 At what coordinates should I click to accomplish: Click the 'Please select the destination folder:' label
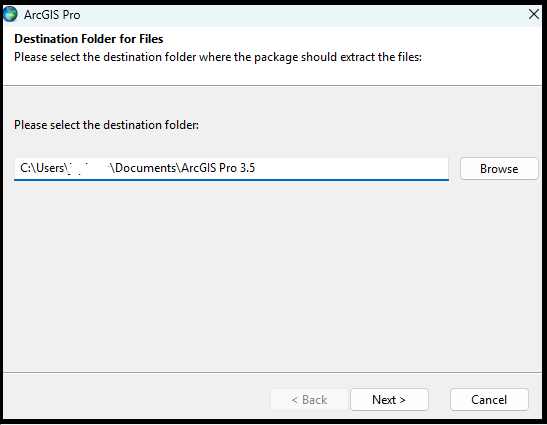click(x=106, y=125)
